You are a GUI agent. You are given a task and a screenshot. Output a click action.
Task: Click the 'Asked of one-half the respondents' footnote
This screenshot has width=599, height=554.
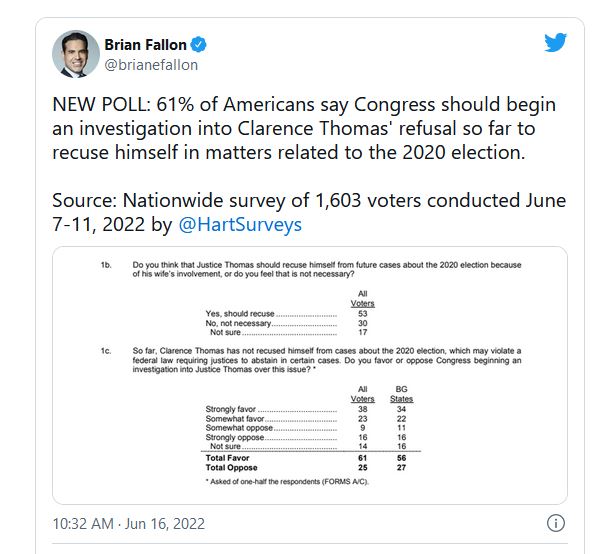(x=287, y=481)
